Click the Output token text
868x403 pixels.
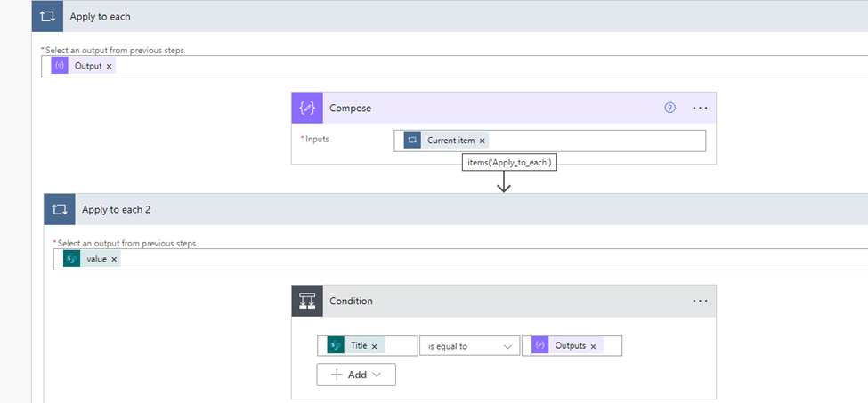pos(88,66)
